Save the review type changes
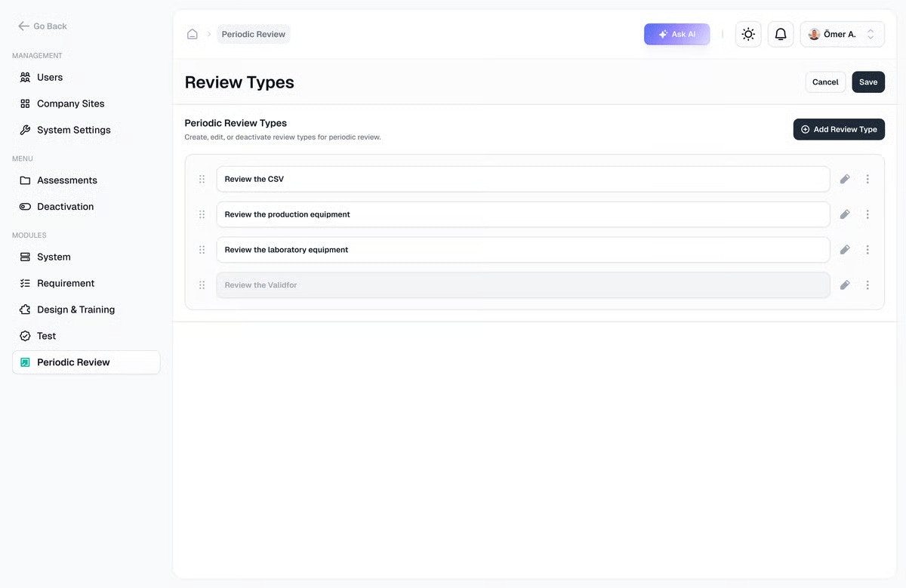 coord(867,82)
